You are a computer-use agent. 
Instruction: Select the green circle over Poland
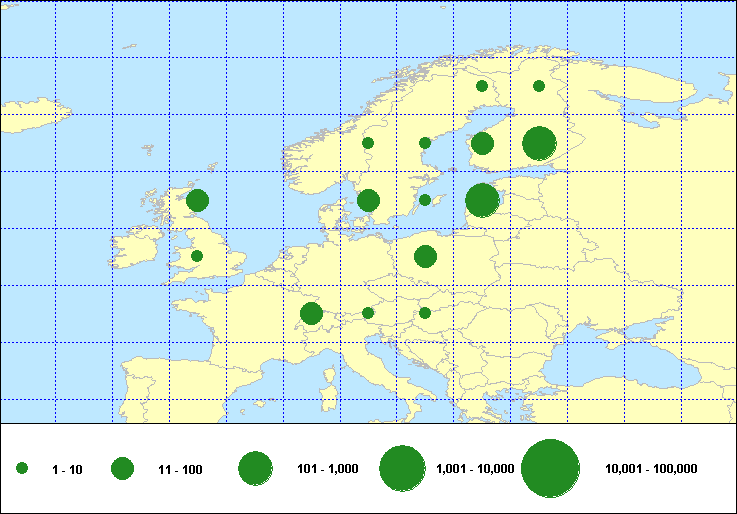click(425, 257)
